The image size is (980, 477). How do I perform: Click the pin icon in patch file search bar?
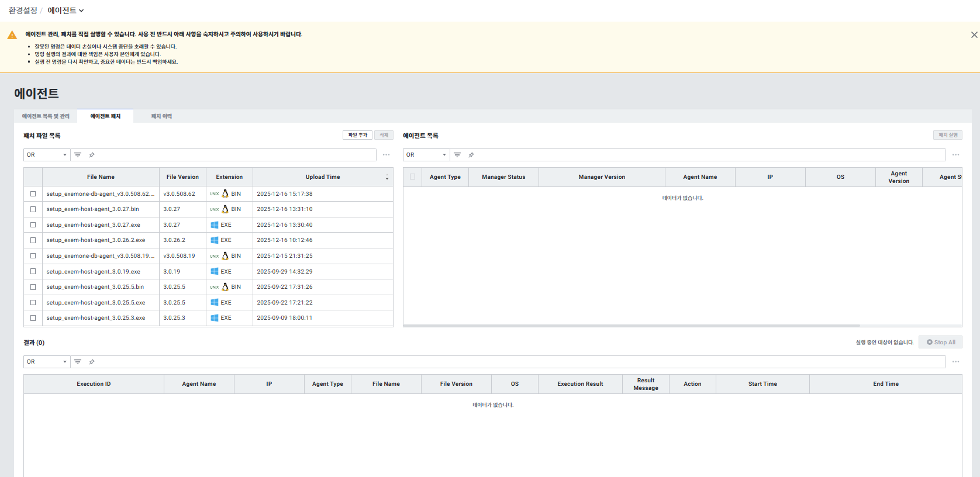click(x=92, y=155)
